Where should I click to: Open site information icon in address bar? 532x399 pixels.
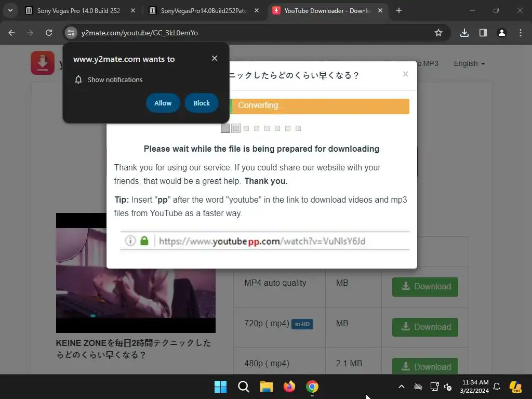coord(71,33)
